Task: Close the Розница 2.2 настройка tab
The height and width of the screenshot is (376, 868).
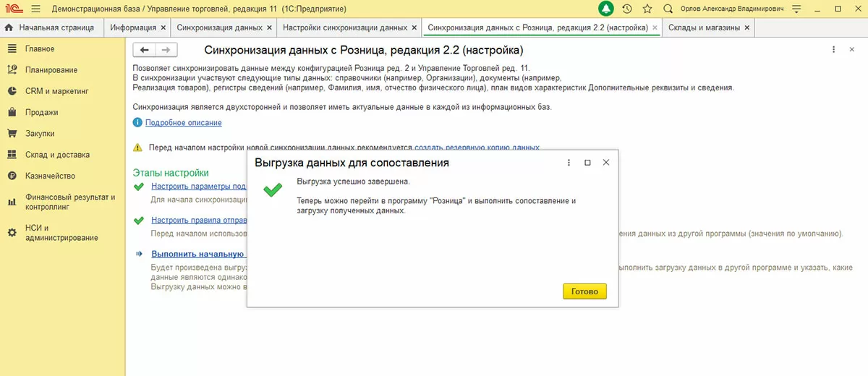Action: click(655, 27)
